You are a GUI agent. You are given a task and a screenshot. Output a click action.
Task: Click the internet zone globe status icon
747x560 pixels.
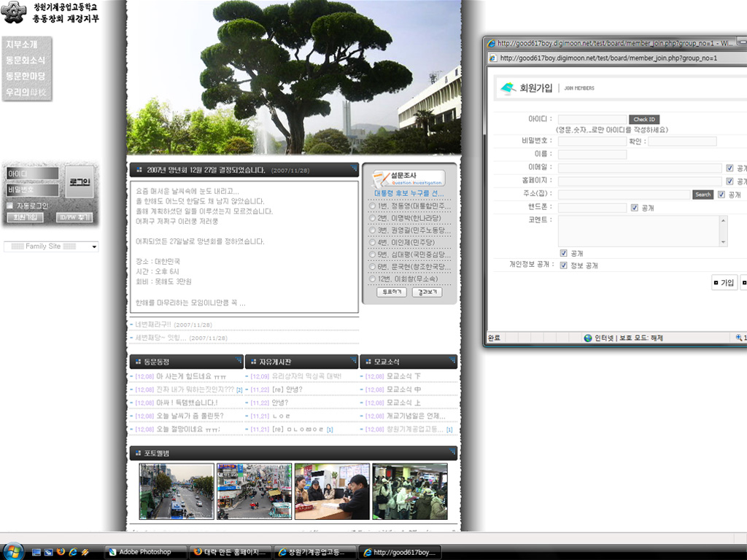click(x=588, y=338)
